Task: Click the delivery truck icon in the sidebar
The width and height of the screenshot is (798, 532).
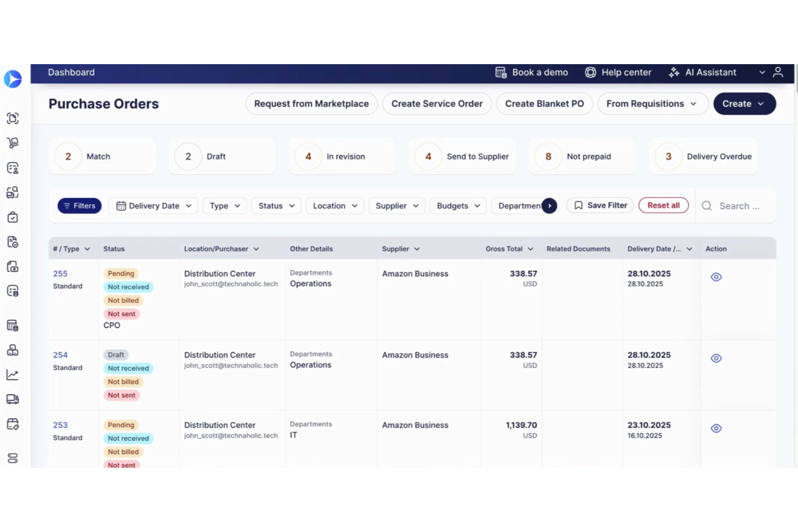Action: (x=12, y=399)
